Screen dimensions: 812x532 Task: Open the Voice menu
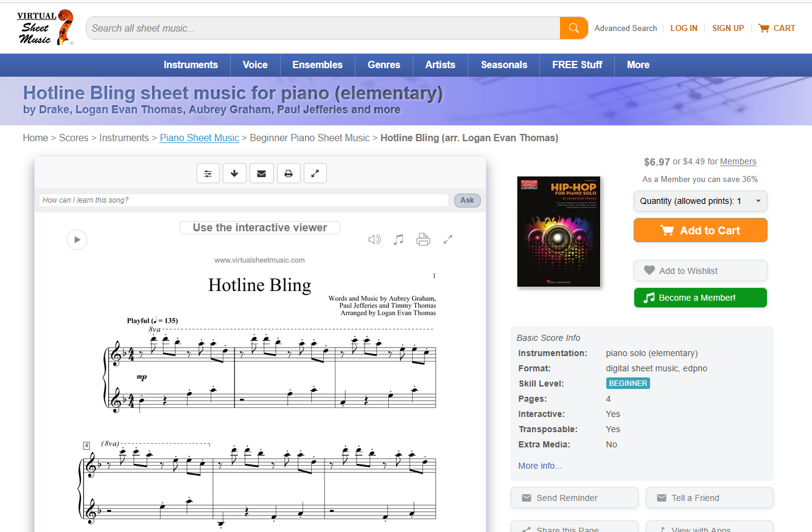[255, 65]
